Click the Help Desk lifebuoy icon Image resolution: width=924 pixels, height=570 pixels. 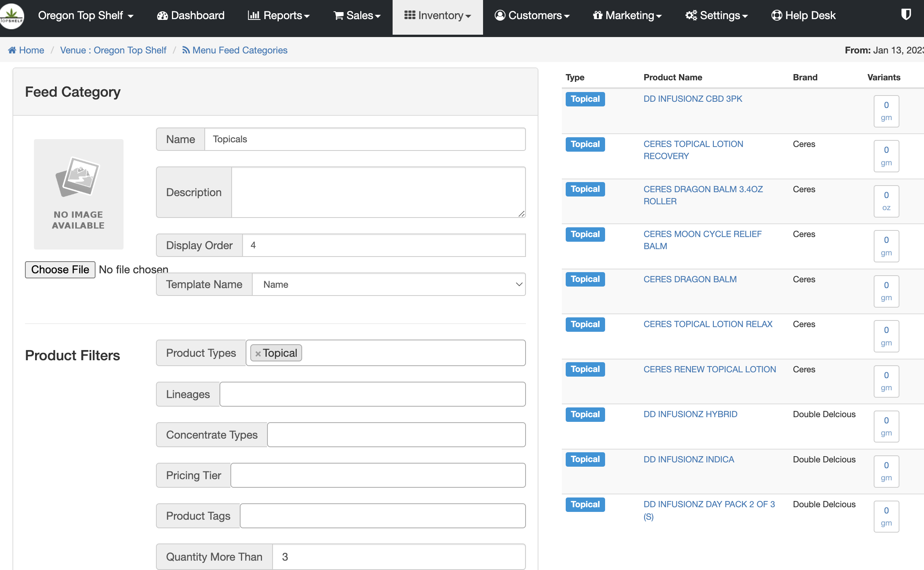coord(777,16)
